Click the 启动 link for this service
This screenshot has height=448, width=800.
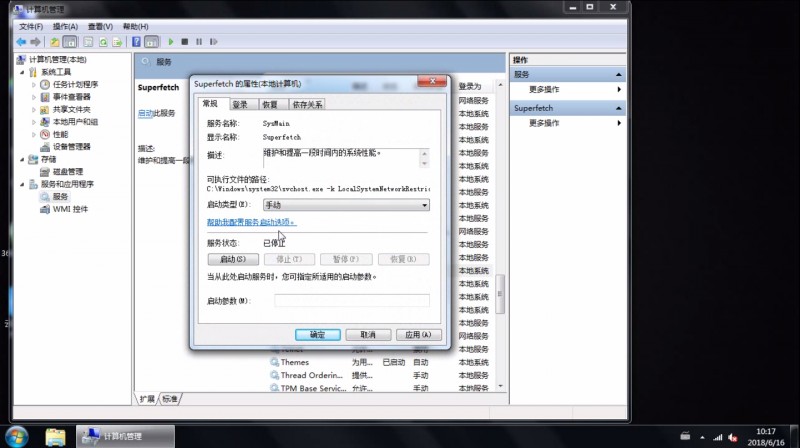pos(145,113)
